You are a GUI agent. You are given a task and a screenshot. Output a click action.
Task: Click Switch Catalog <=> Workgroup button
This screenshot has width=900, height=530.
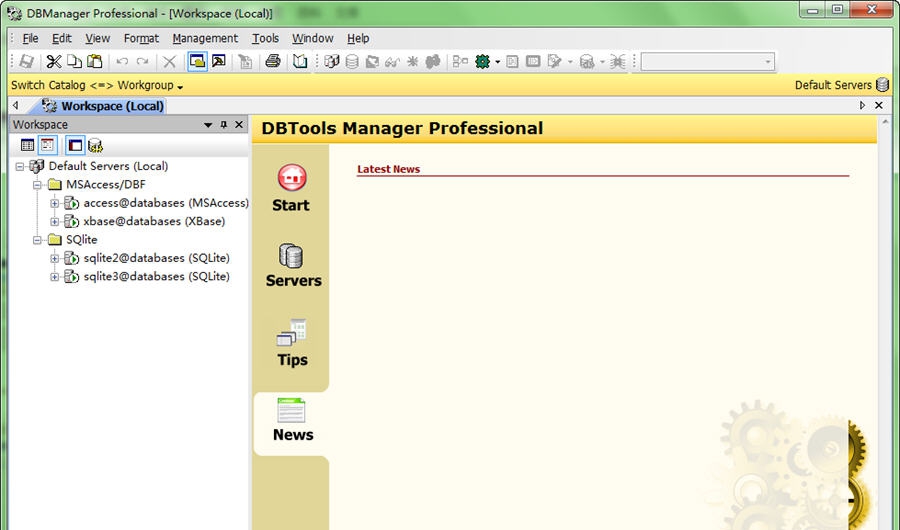click(x=96, y=86)
